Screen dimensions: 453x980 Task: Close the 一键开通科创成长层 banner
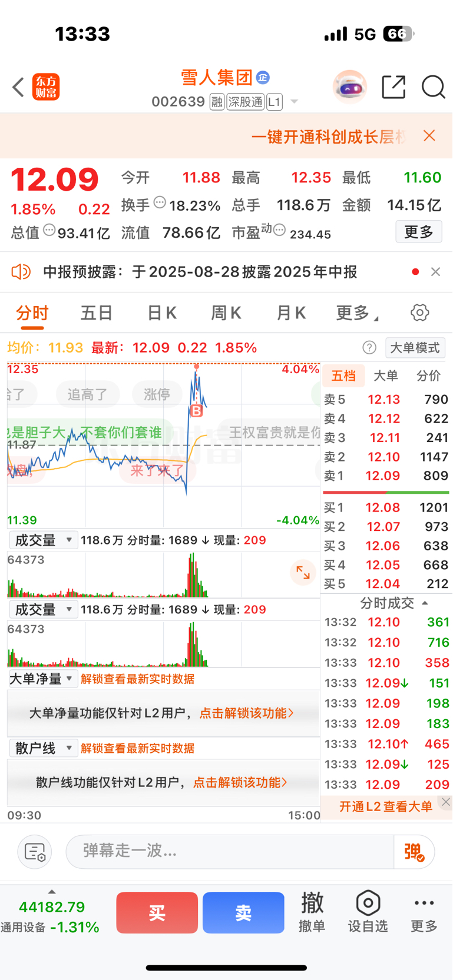(429, 135)
